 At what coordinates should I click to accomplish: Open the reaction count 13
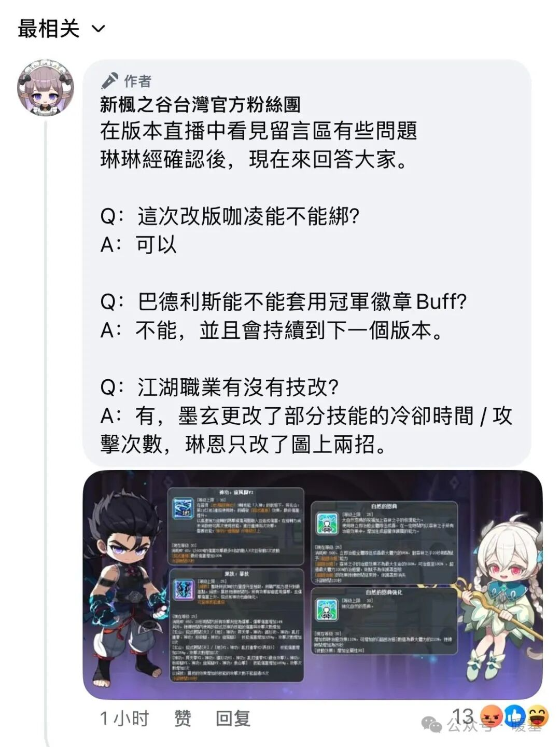coord(463,716)
